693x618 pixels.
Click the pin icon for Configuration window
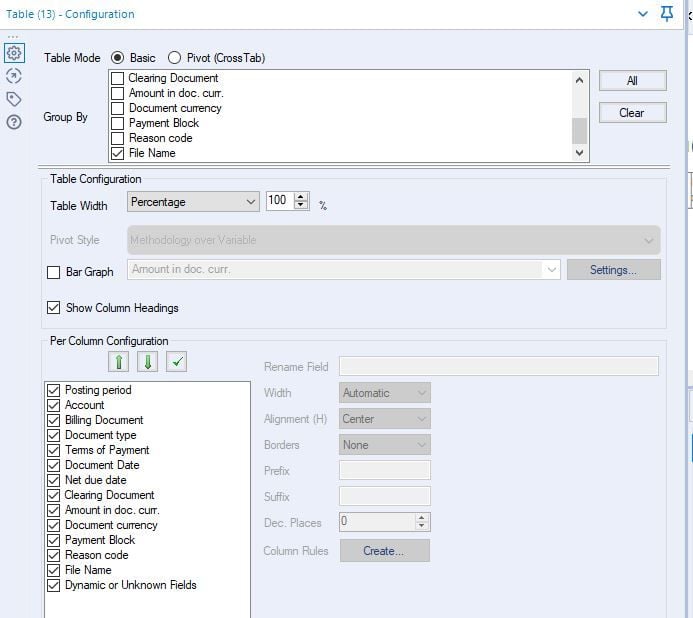coord(666,14)
